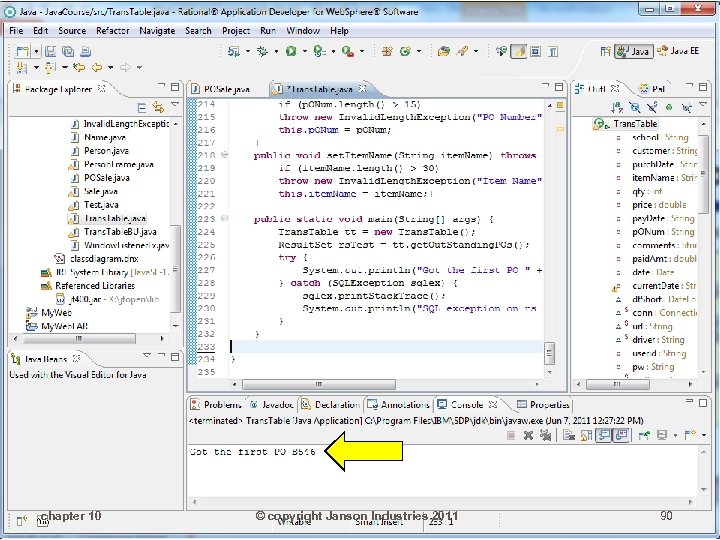Switch to the Javadoc tab
The height and width of the screenshot is (540, 720).
[271, 405]
